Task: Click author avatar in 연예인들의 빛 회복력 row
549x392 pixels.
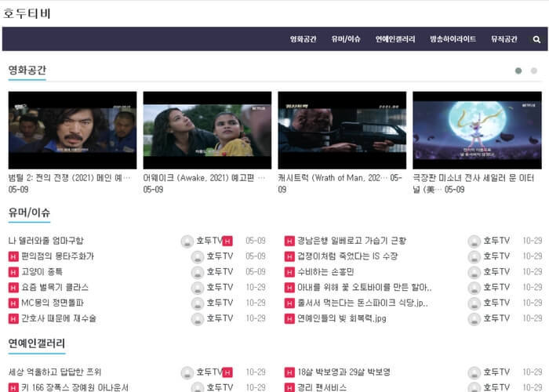Action: tap(474, 319)
